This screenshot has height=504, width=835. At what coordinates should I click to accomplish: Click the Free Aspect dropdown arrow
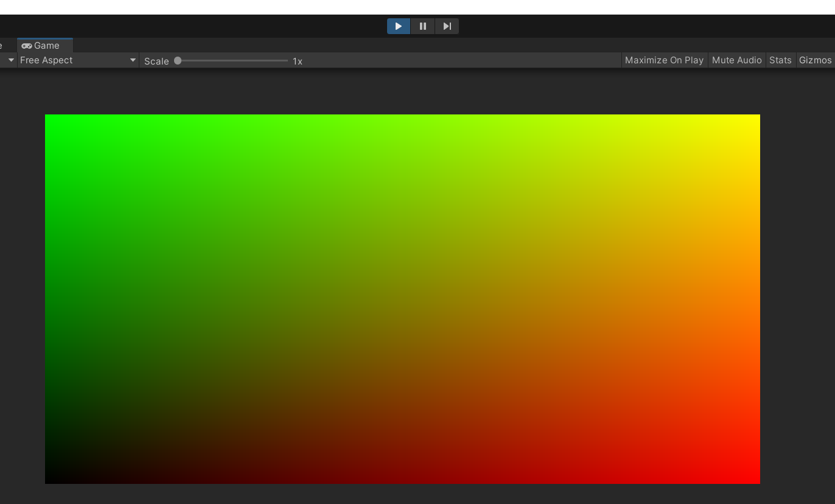click(x=132, y=60)
